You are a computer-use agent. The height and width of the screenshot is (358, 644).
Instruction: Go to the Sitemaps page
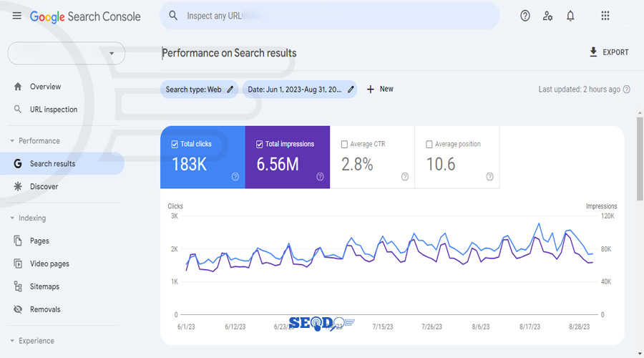[x=44, y=286]
